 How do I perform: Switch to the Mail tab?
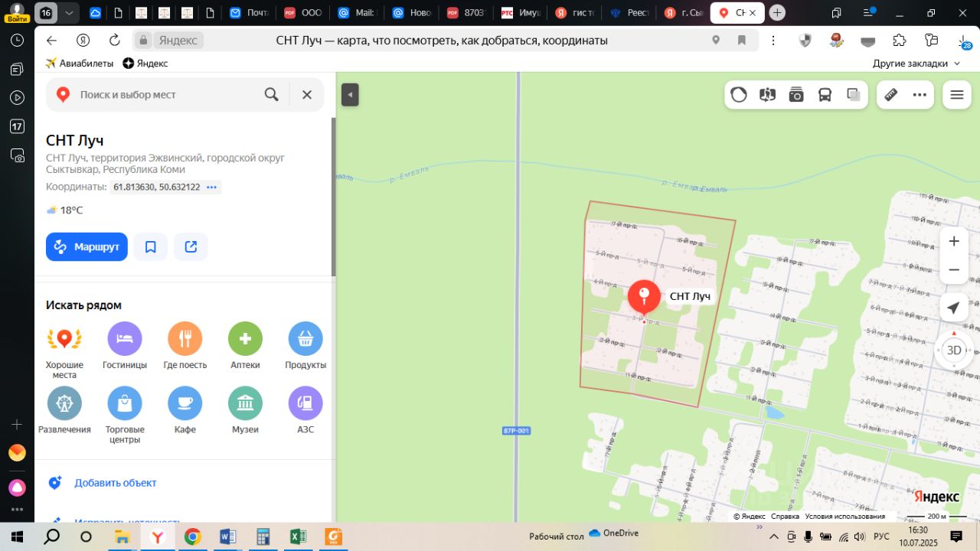(356, 13)
